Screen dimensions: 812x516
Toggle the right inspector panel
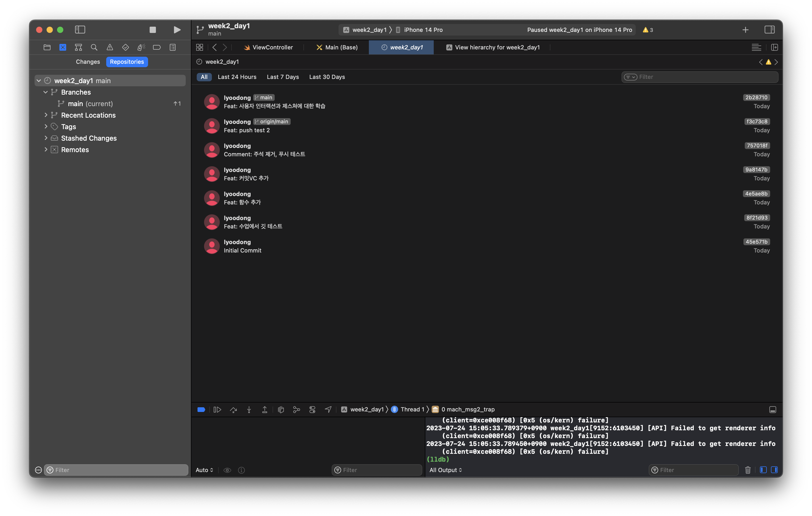pyautogui.click(x=770, y=30)
